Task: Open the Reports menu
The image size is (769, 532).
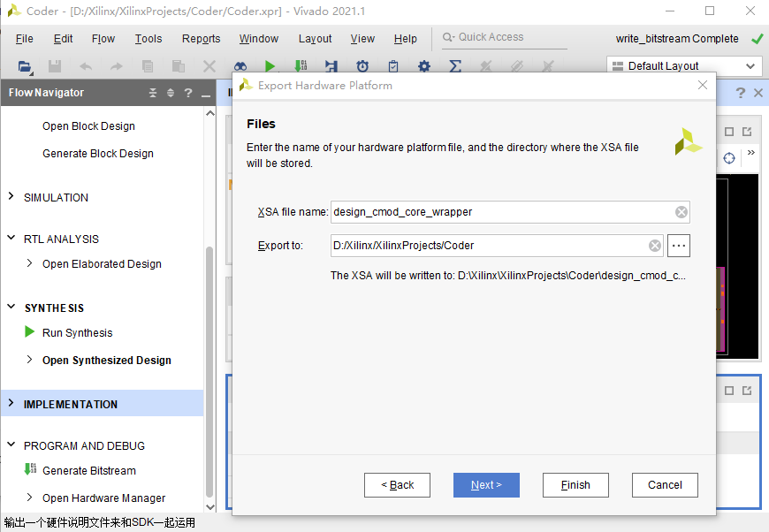Action: pyautogui.click(x=201, y=39)
